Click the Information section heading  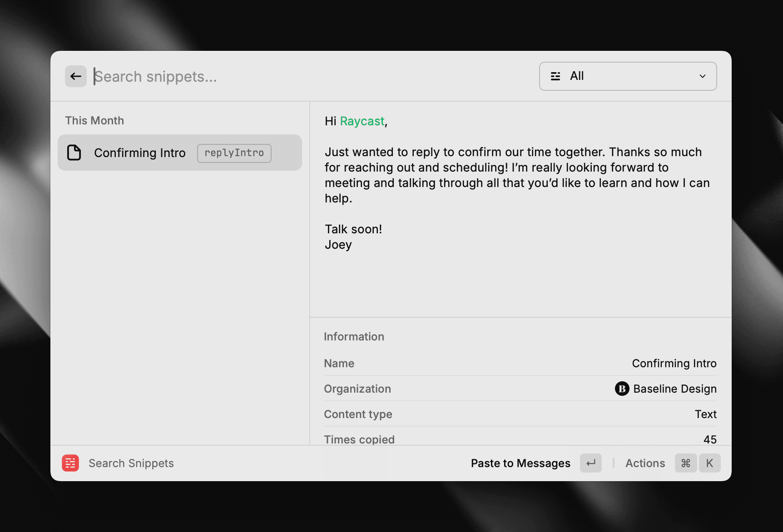pos(354,336)
